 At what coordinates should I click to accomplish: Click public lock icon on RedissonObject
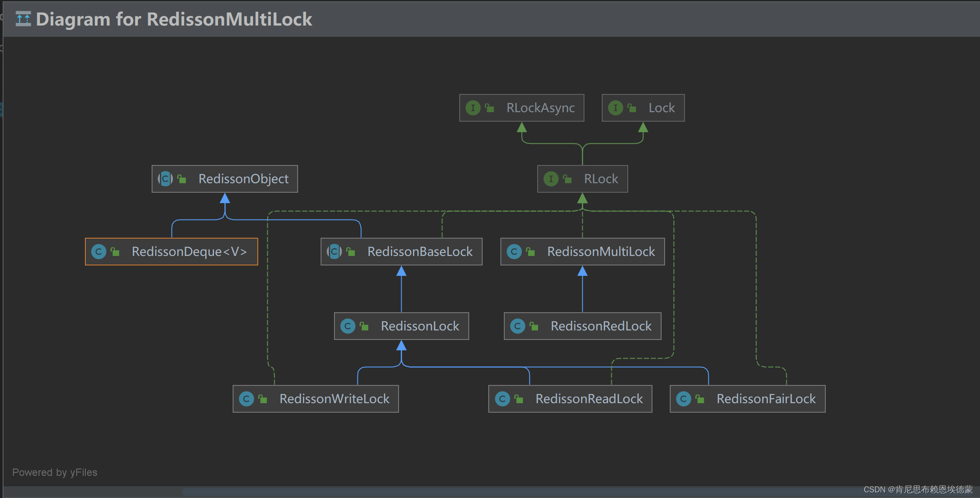[x=182, y=179]
